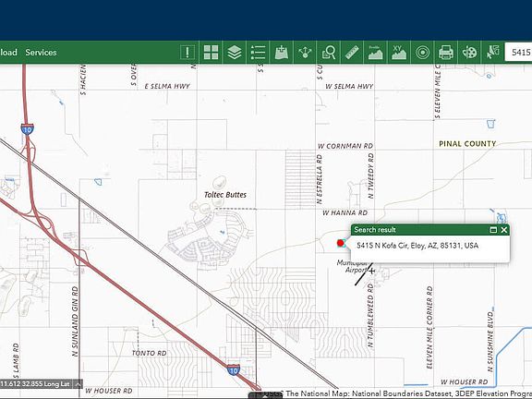Maximize the Search result popup
532x399 pixels.
point(493,230)
